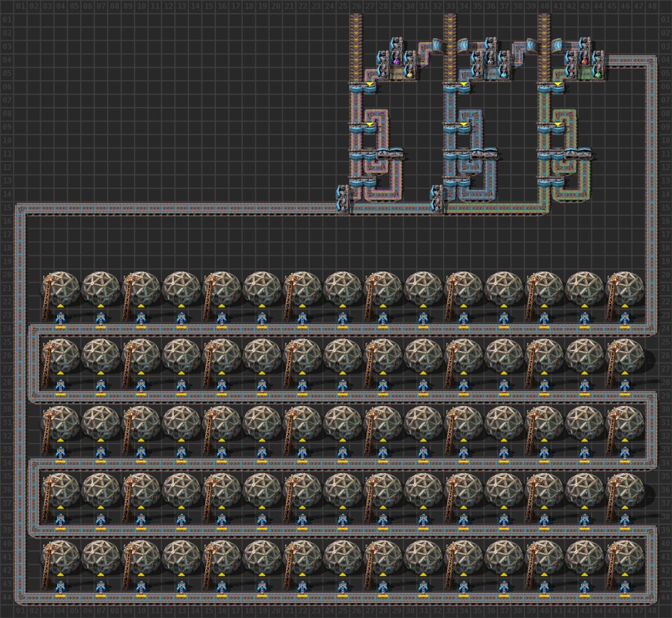672x618 pixels.
Task: Select the wooden power pole on the second row's leftmost lab
Action: (49, 365)
